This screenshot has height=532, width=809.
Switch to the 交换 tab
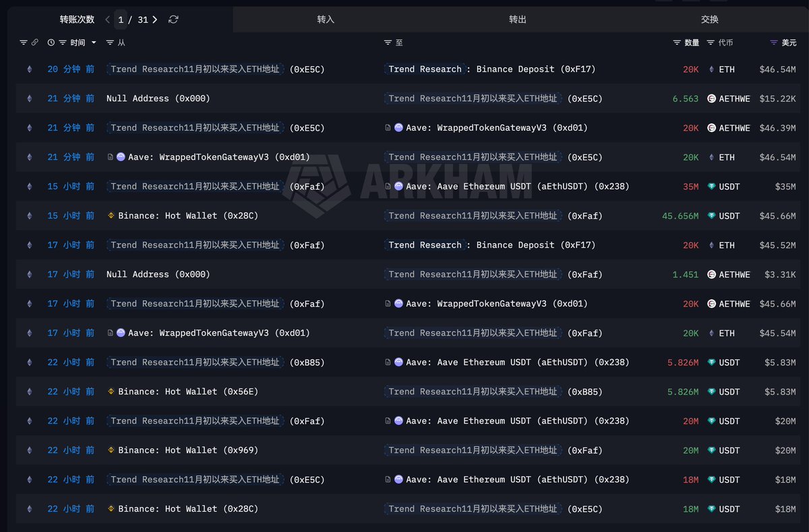pos(710,20)
